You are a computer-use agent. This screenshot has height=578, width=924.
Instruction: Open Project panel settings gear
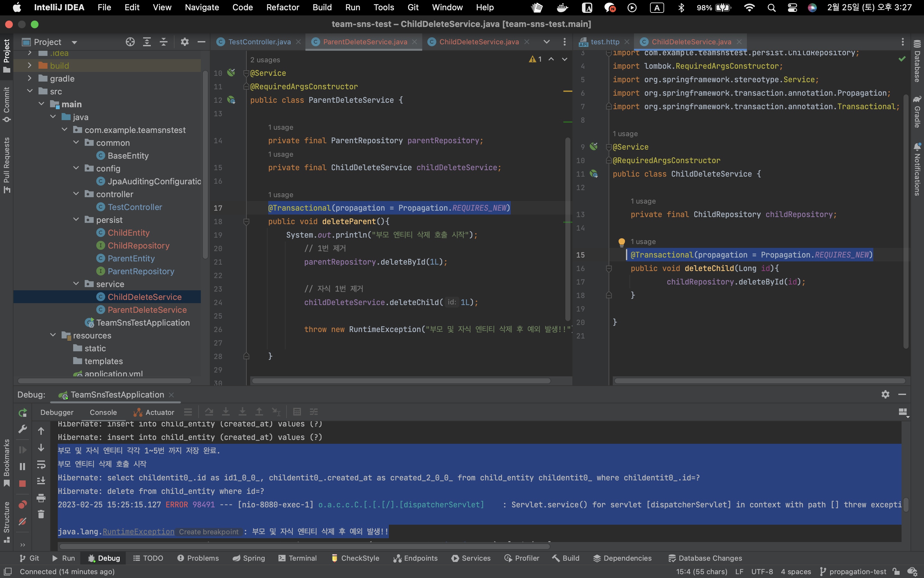click(x=185, y=42)
